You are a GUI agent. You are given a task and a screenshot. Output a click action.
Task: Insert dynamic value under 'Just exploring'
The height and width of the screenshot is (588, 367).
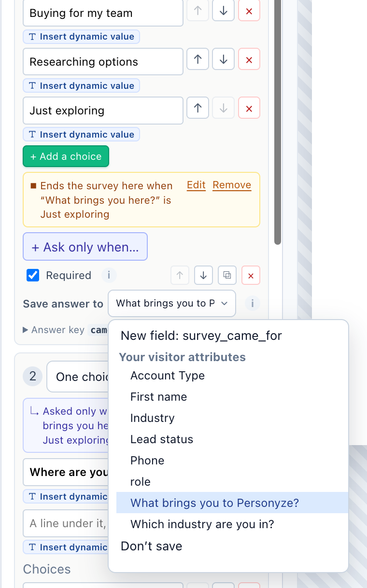coord(82,135)
